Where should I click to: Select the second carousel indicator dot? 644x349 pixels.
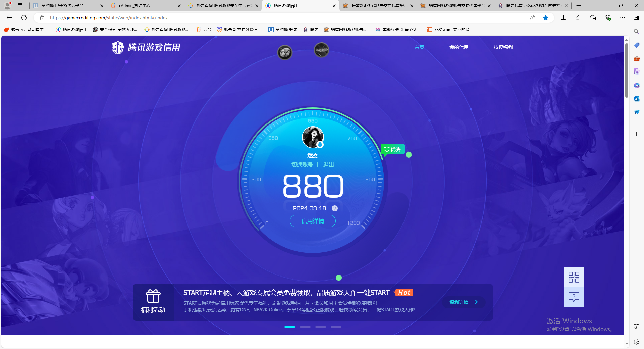[305, 327]
